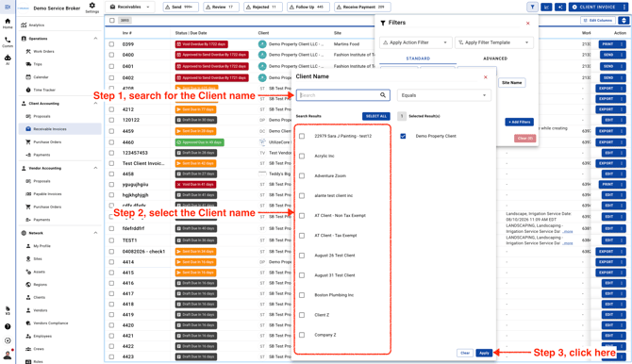The height and width of the screenshot is (364, 632).
Task: Check Adventure Zoom client
Action: [x=302, y=175]
